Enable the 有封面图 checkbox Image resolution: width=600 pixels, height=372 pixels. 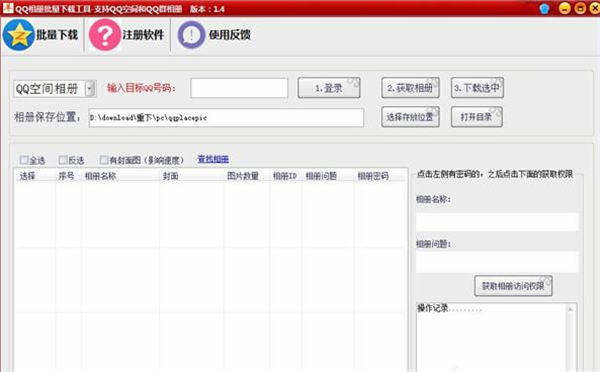[x=104, y=160]
